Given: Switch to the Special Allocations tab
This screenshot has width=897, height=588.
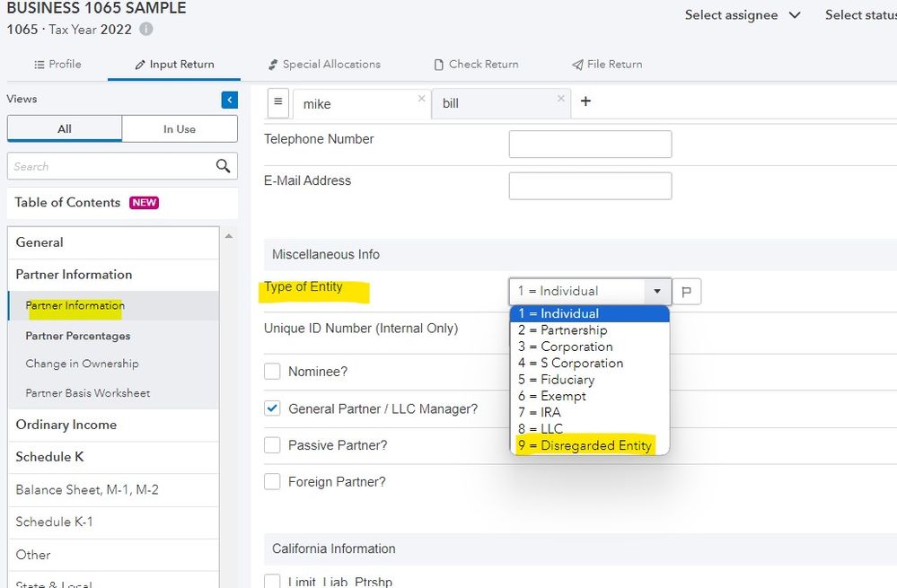Looking at the screenshot, I should pyautogui.click(x=324, y=65).
